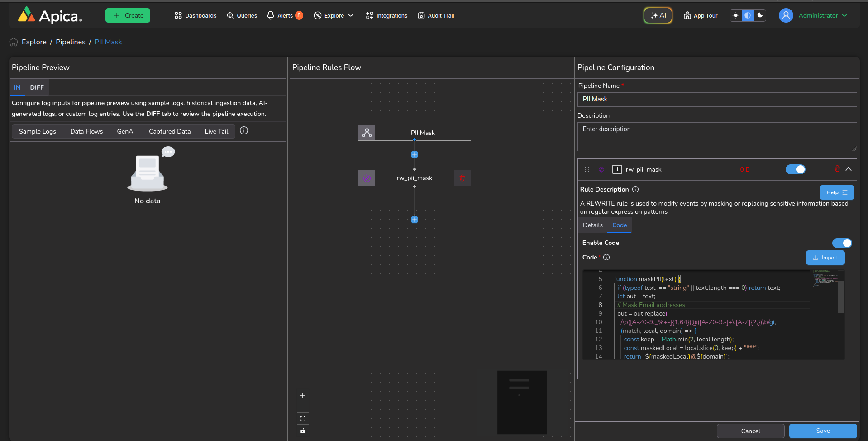Zoom in on the pipeline flow canvas
This screenshot has width=868, height=441.
coord(303,395)
